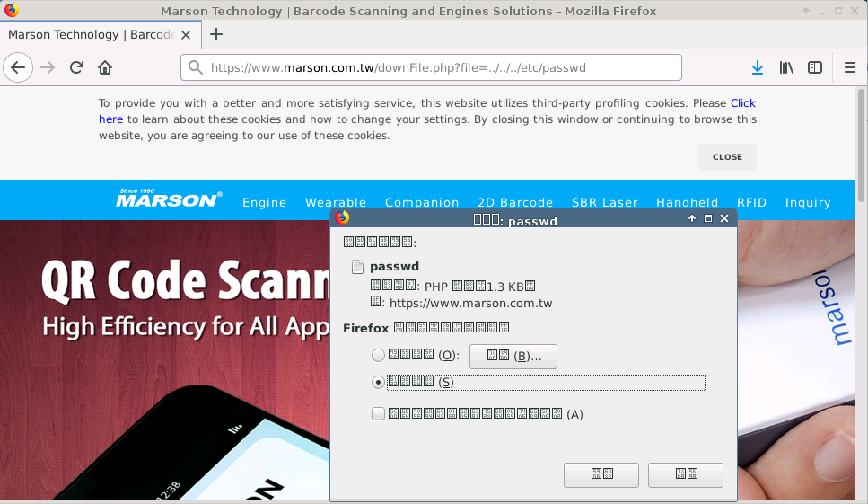Image resolution: width=868 pixels, height=504 pixels.
Task: Open the Library icon in toolbar
Action: [x=786, y=67]
